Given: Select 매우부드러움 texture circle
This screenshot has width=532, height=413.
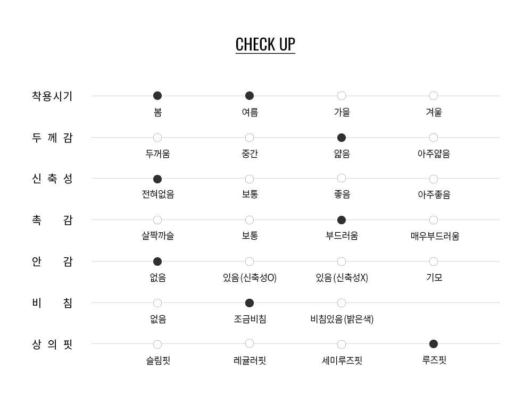Looking at the screenshot, I should point(434,220).
